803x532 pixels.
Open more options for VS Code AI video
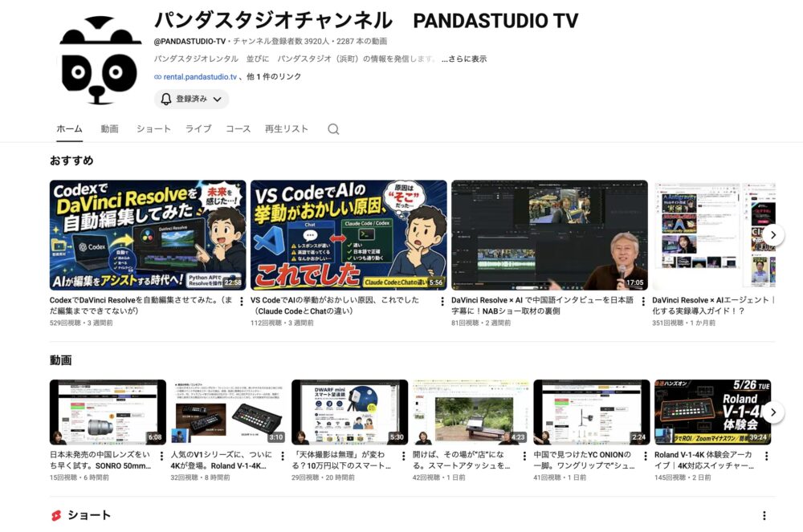tap(442, 301)
